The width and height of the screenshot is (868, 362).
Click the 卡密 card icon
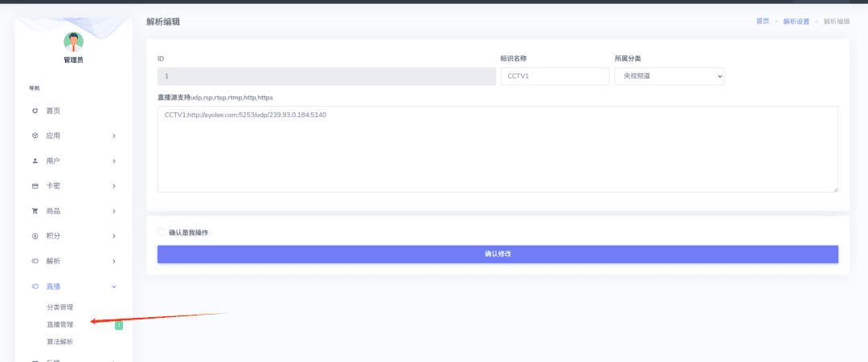(35, 186)
